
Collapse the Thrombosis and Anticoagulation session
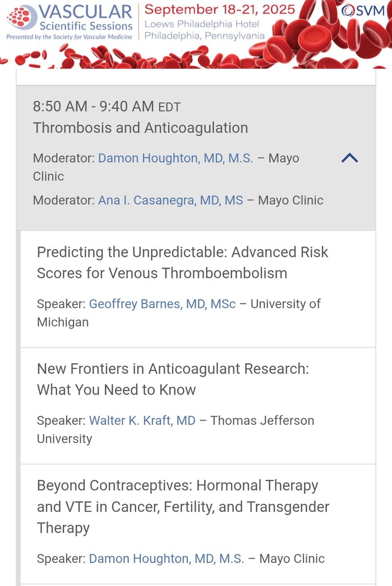click(350, 158)
